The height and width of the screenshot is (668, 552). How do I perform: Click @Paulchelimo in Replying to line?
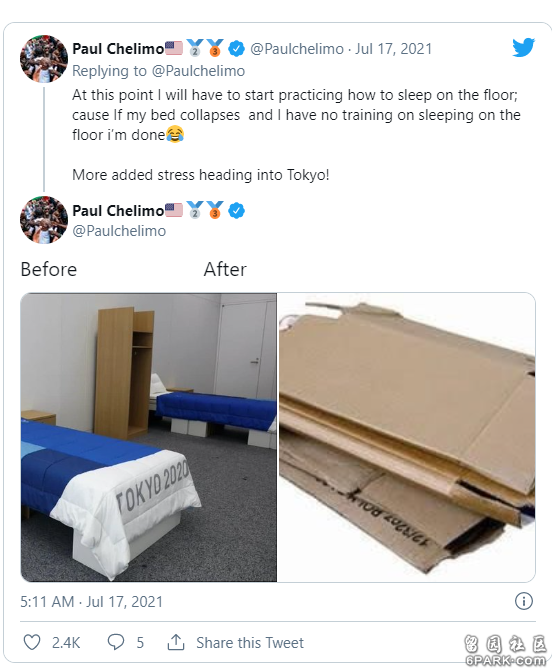coord(198,71)
